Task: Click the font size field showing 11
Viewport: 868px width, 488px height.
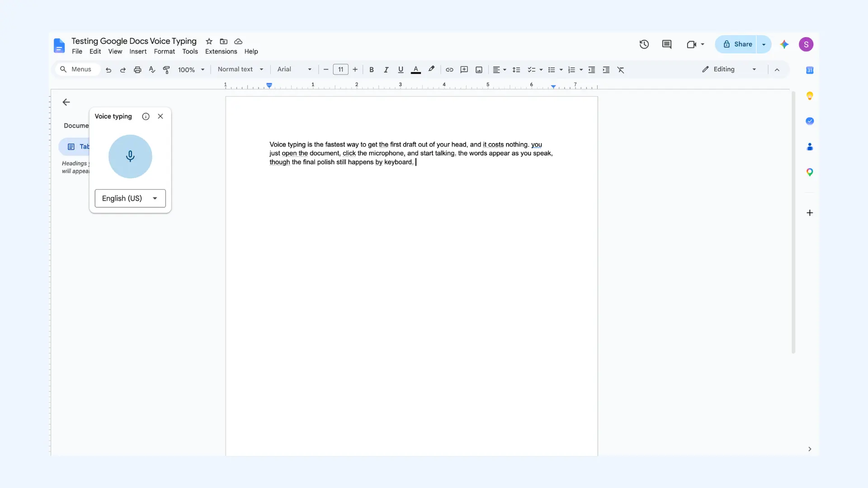Action: pyautogui.click(x=341, y=70)
